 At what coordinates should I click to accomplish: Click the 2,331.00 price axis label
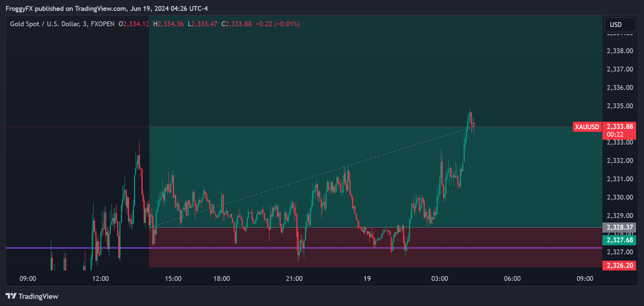(x=620, y=179)
